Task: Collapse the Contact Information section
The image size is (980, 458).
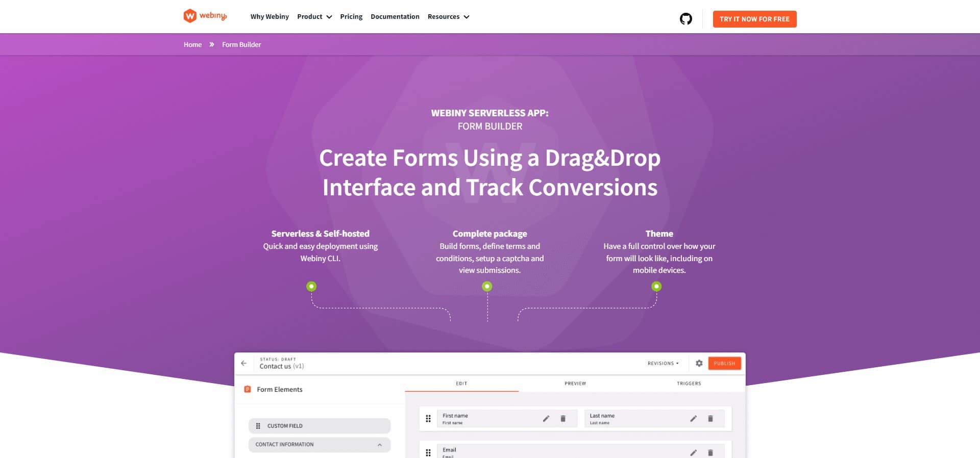Action: coord(380,445)
